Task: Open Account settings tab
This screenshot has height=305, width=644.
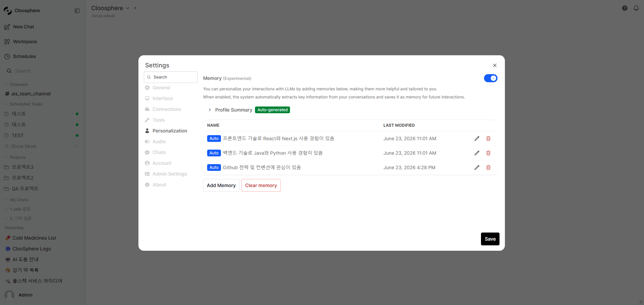Action: point(162,163)
